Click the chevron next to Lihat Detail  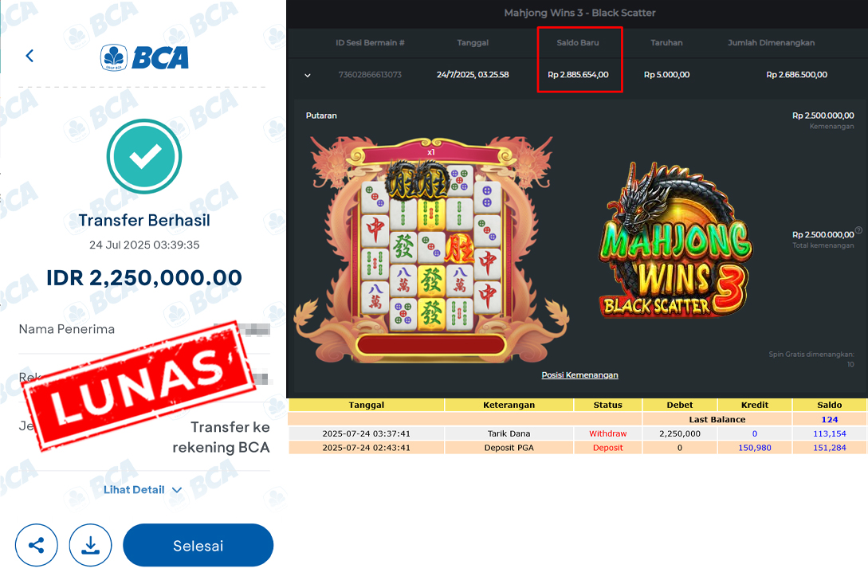(177, 490)
